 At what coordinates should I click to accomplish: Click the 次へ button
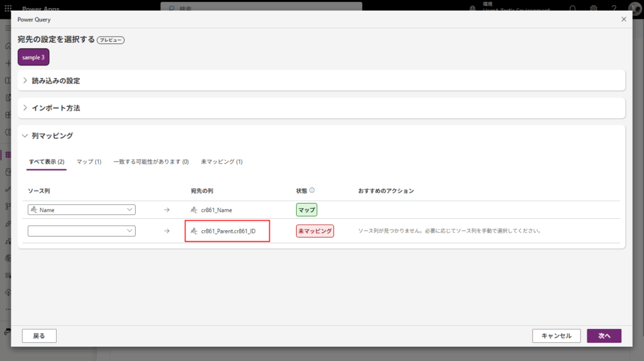point(604,336)
